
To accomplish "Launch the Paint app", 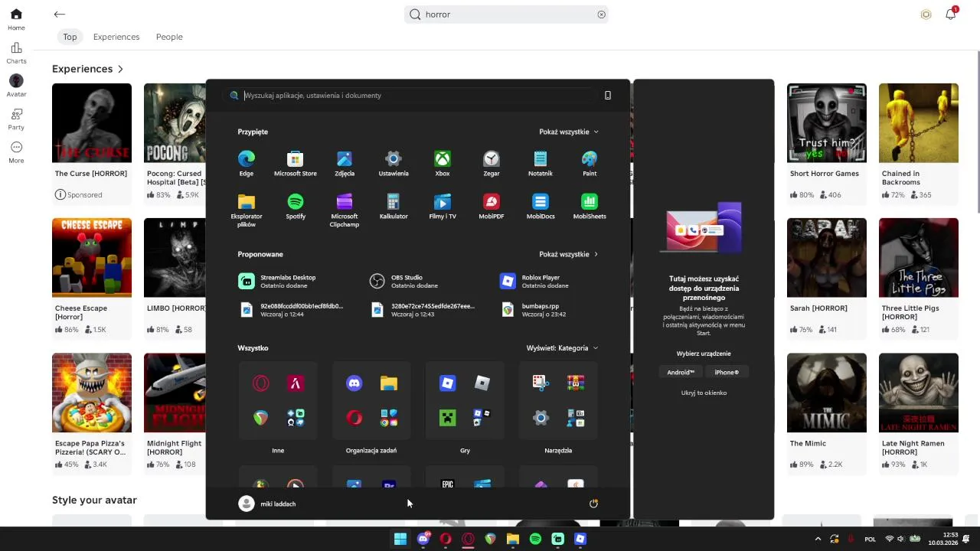I will pos(589,163).
